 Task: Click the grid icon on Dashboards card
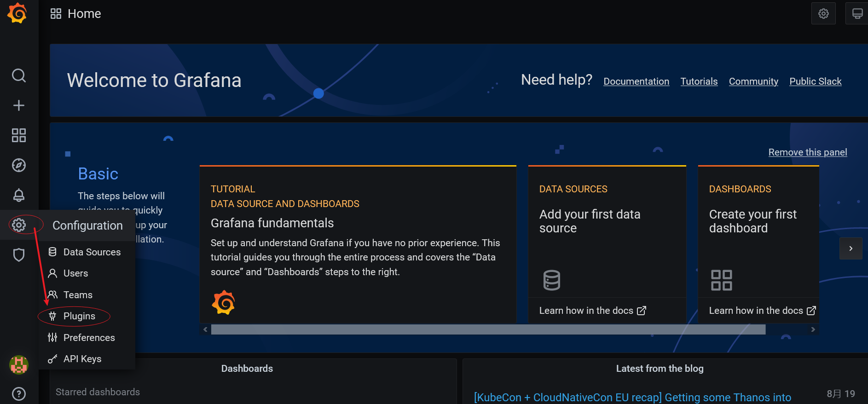pyautogui.click(x=722, y=280)
